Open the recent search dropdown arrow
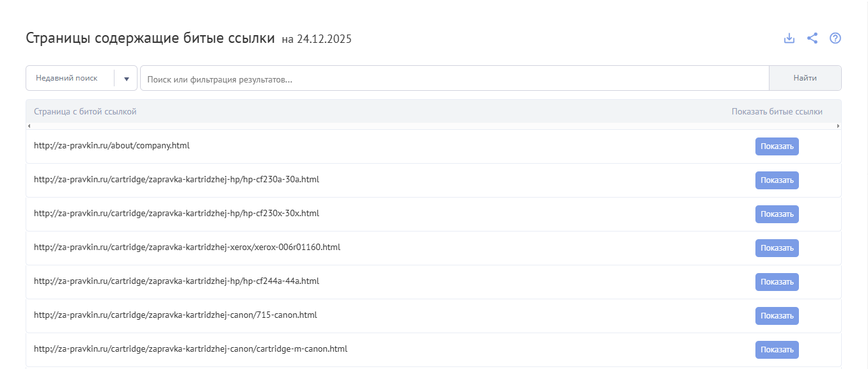This screenshot has width=868, height=369. click(x=126, y=79)
